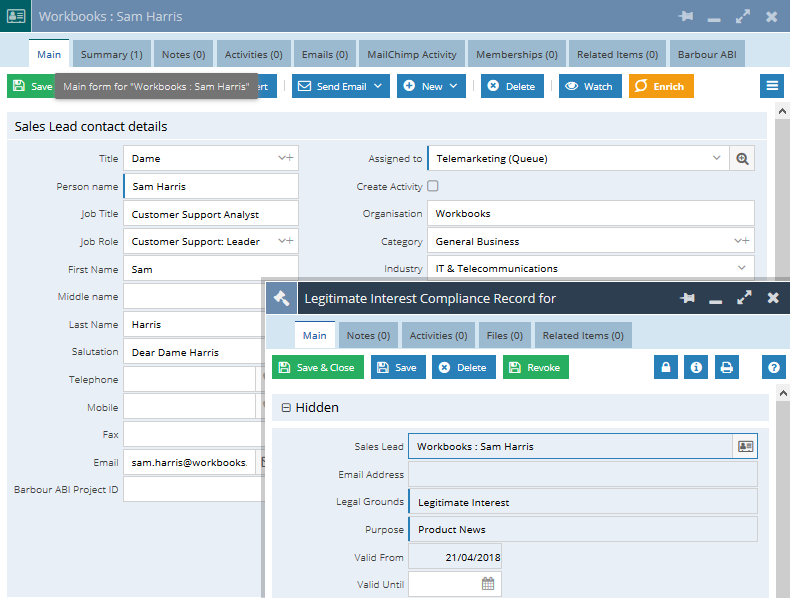Click the gavel icon of Compliance Record window

(x=282, y=298)
